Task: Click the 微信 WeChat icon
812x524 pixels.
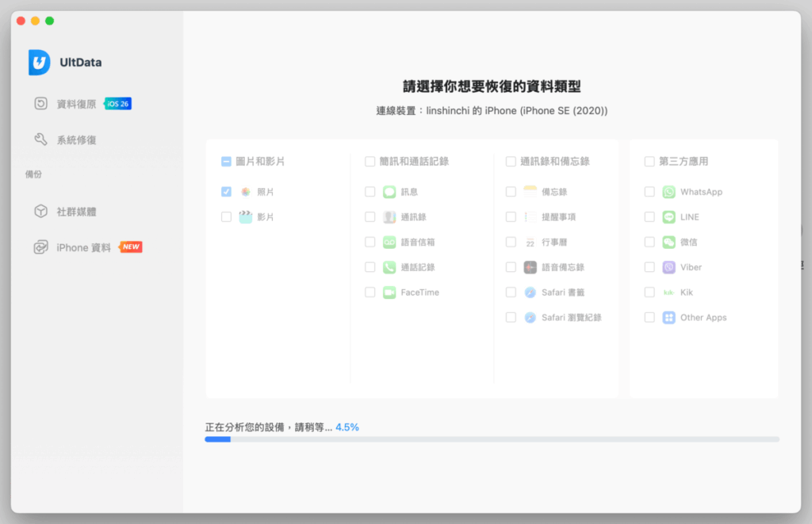Action: pos(669,242)
